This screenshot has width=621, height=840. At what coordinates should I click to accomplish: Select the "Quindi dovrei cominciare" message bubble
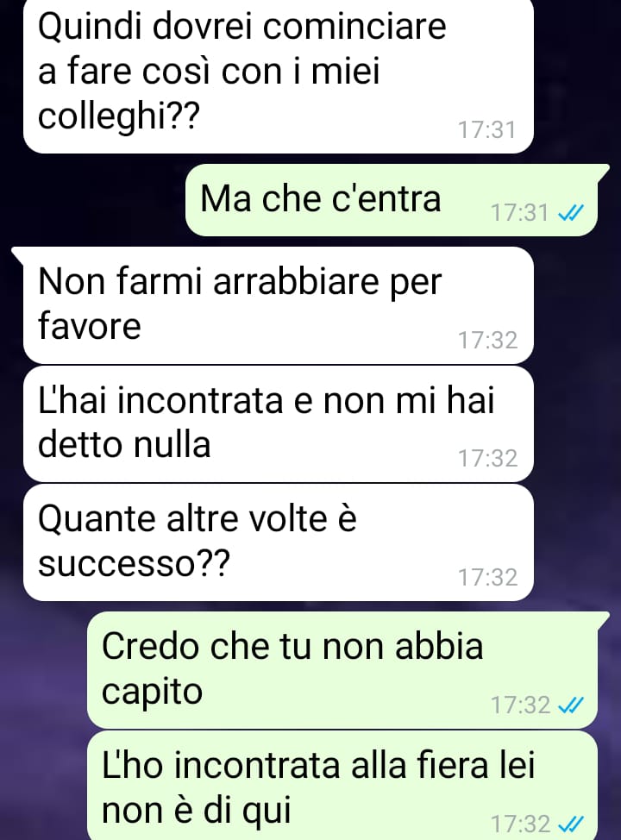278,75
